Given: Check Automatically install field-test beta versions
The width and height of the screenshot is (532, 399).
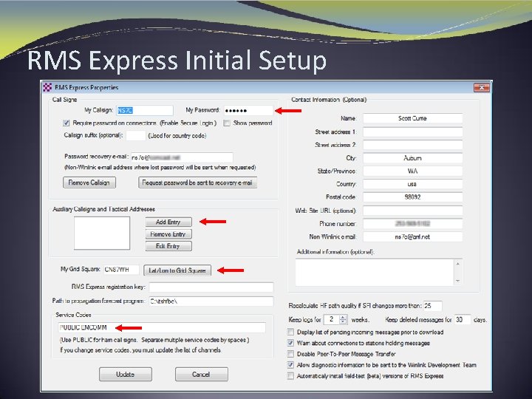Looking at the screenshot, I should coord(290,376).
